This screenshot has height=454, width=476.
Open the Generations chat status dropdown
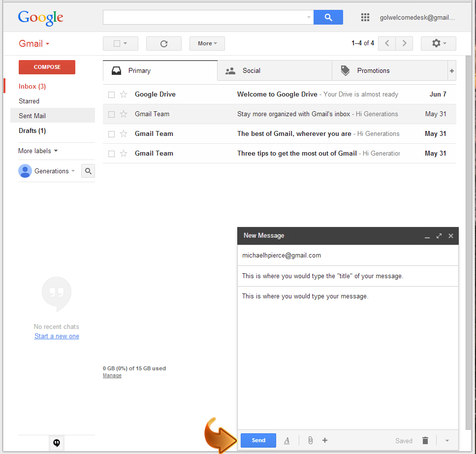(73, 171)
